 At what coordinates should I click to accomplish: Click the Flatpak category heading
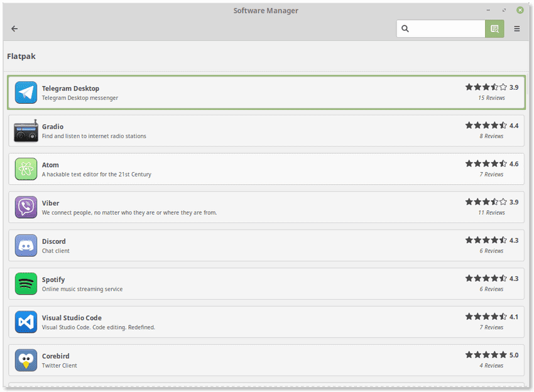pyautogui.click(x=21, y=57)
